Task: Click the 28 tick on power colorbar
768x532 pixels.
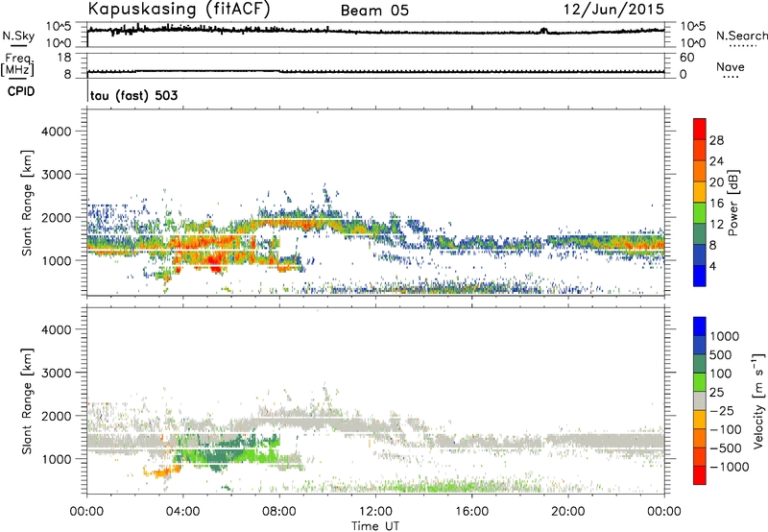Action: (x=716, y=140)
